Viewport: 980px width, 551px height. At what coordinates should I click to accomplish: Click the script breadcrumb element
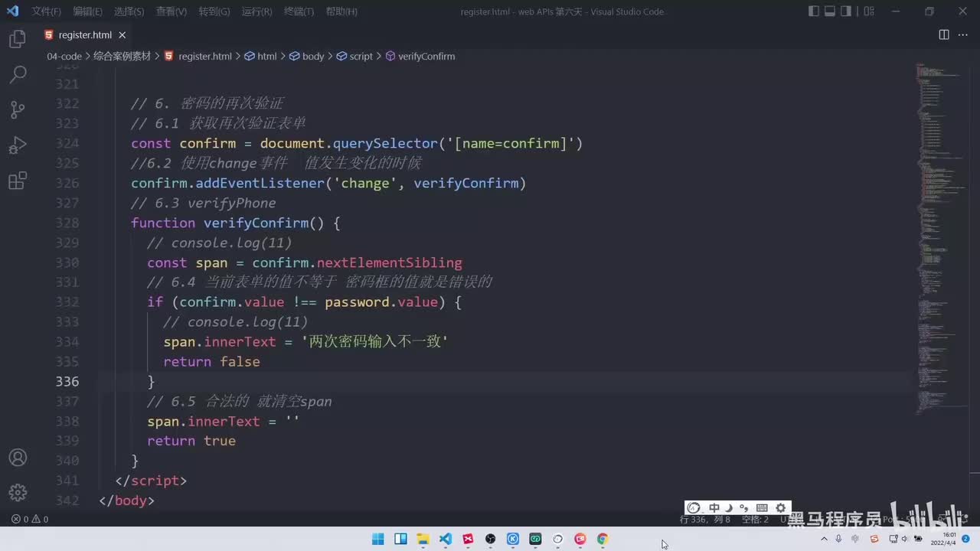(x=354, y=57)
